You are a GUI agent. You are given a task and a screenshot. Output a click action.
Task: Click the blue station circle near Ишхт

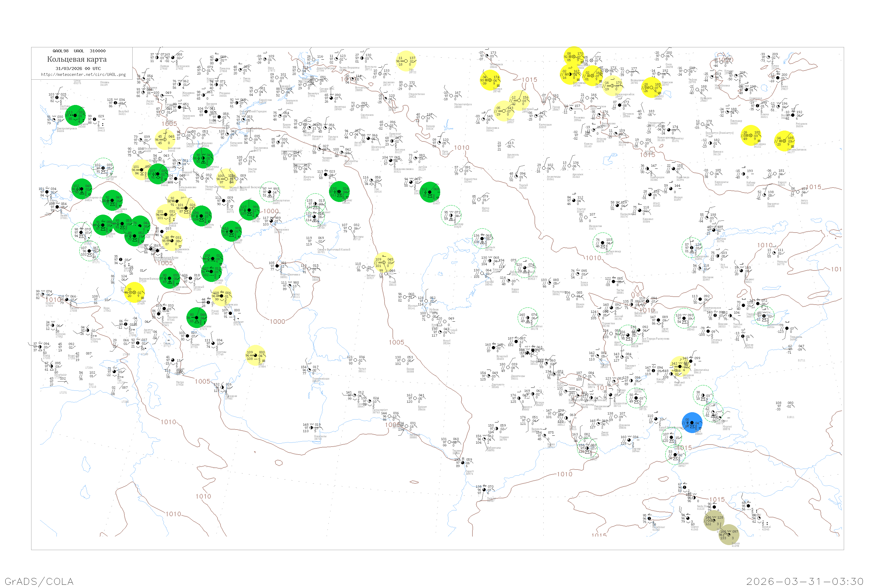click(692, 423)
